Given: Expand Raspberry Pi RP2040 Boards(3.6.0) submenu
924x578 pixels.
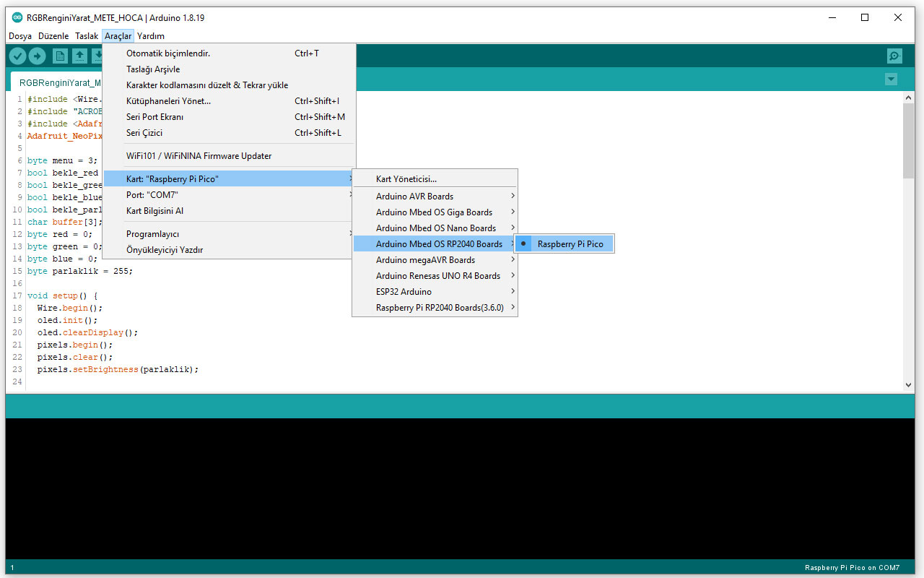Looking at the screenshot, I should coord(435,308).
